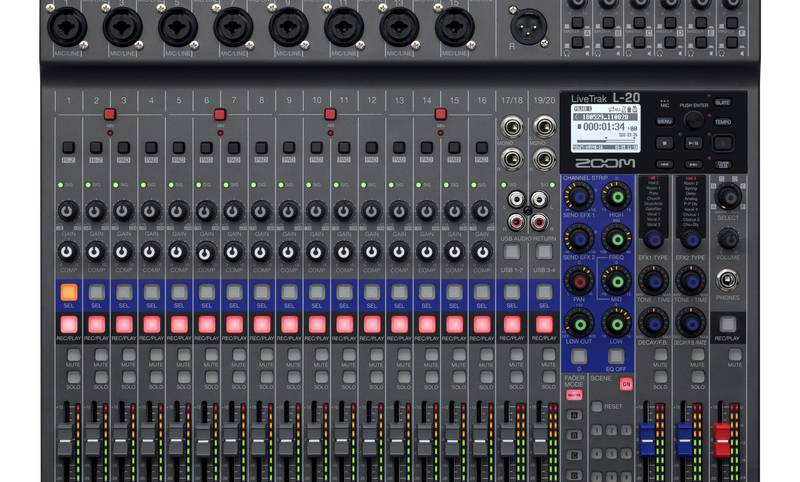This screenshot has height=482, width=800.
Task: Click the HIGH EQ knob
Action: tap(617, 196)
